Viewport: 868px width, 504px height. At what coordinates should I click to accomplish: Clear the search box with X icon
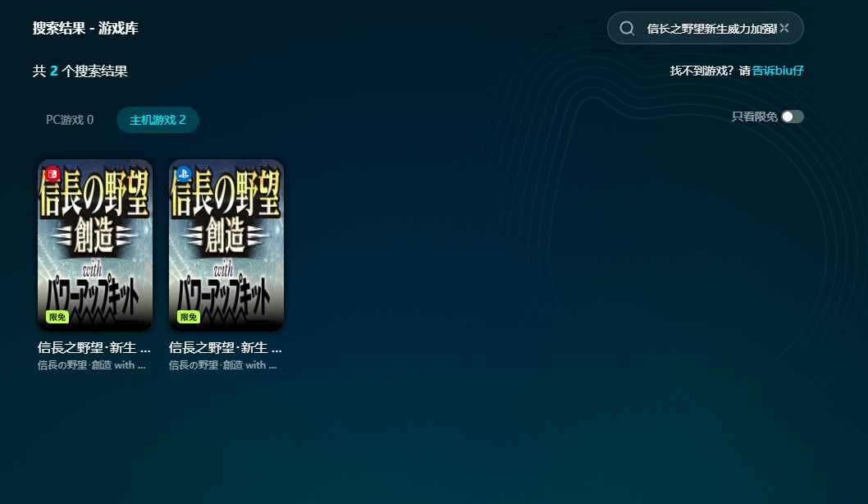[x=783, y=28]
